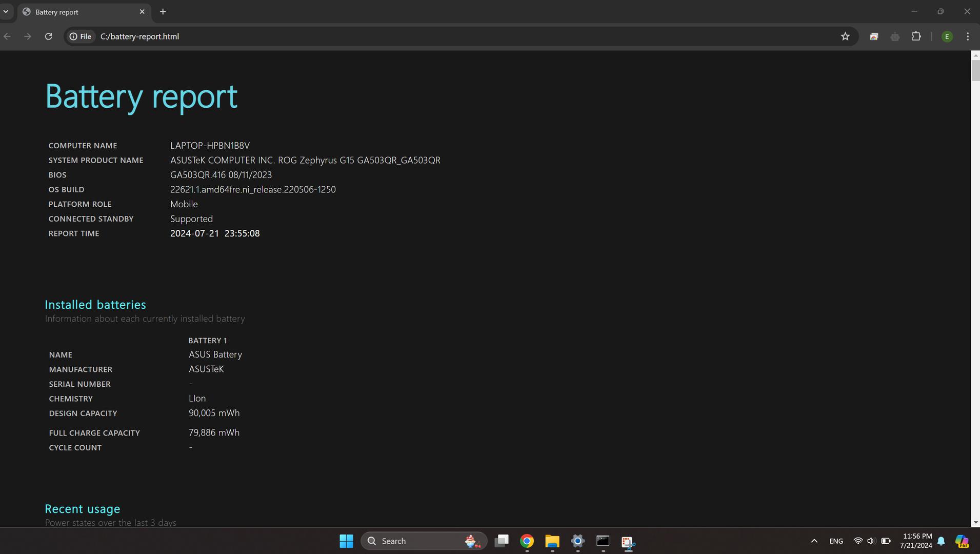The image size is (980, 554).
Task: Click the chemistry value LIon
Action: (x=197, y=399)
